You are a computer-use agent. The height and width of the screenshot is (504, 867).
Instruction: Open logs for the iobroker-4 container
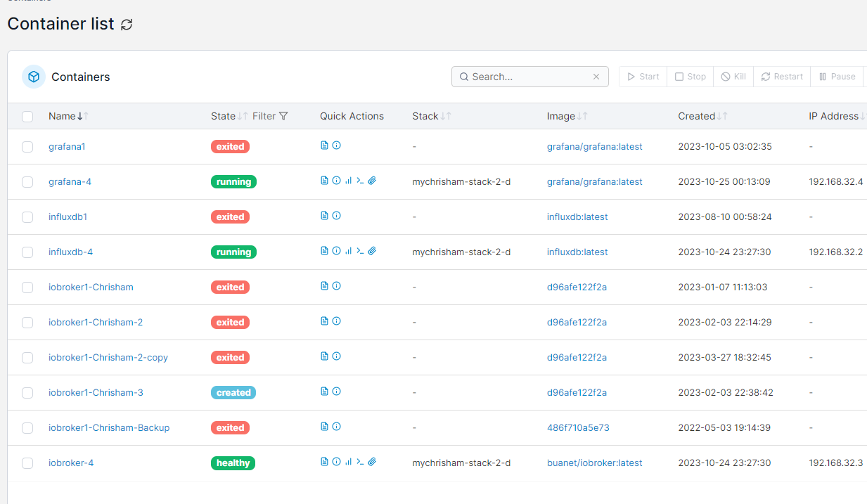click(324, 462)
